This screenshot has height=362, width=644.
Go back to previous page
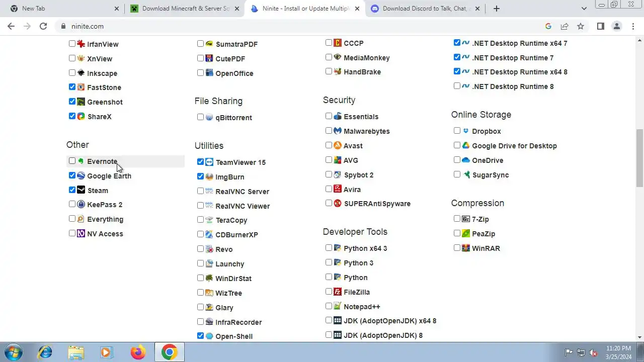pos(11,26)
